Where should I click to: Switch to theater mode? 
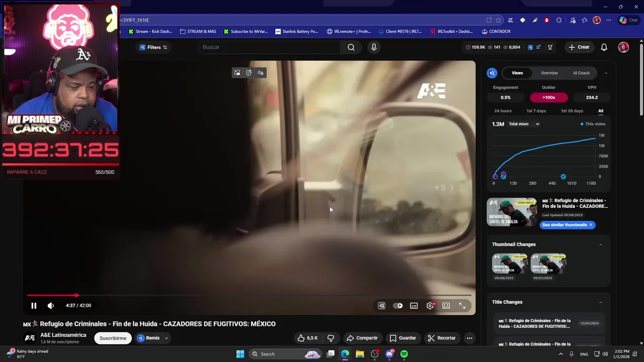[446, 306]
